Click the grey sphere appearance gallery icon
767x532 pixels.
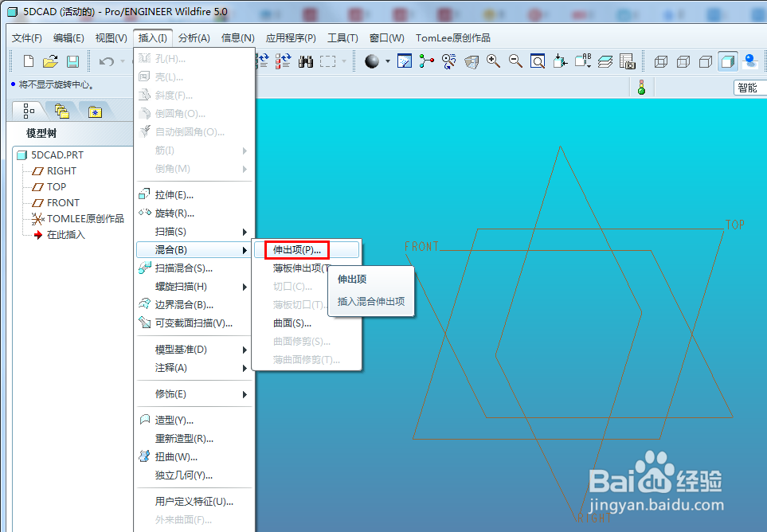coord(372,61)
